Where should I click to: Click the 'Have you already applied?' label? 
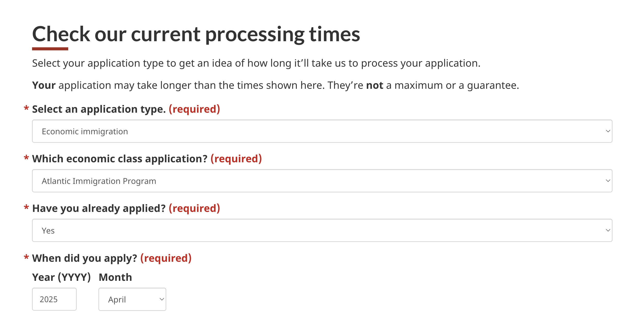point(99,208)
